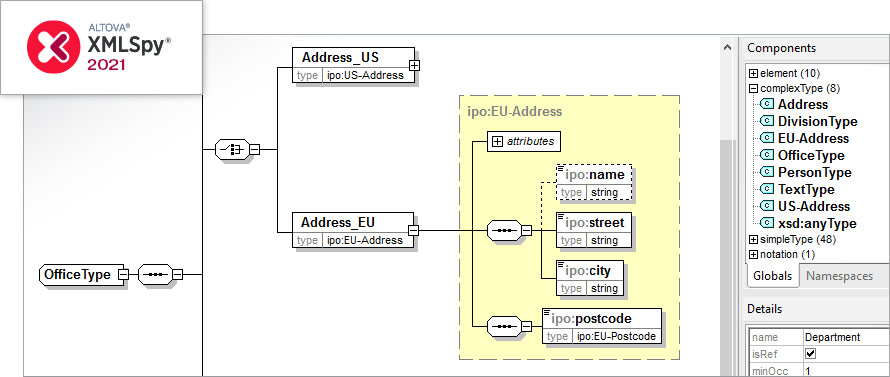Select the xsd:anyType component icon

767,223
